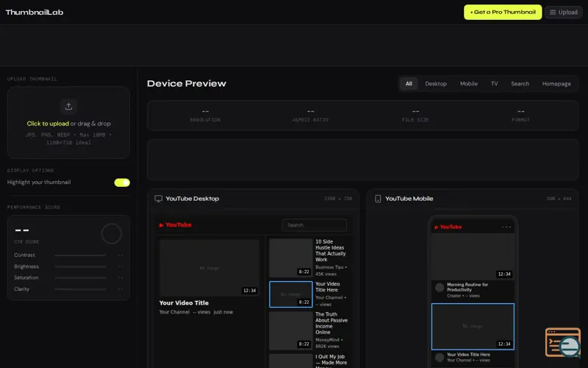This screenshot has height=368, width=588.
Task: Click The Truth About Passive Income thumbnail
Action: click(x=290, y=330)
